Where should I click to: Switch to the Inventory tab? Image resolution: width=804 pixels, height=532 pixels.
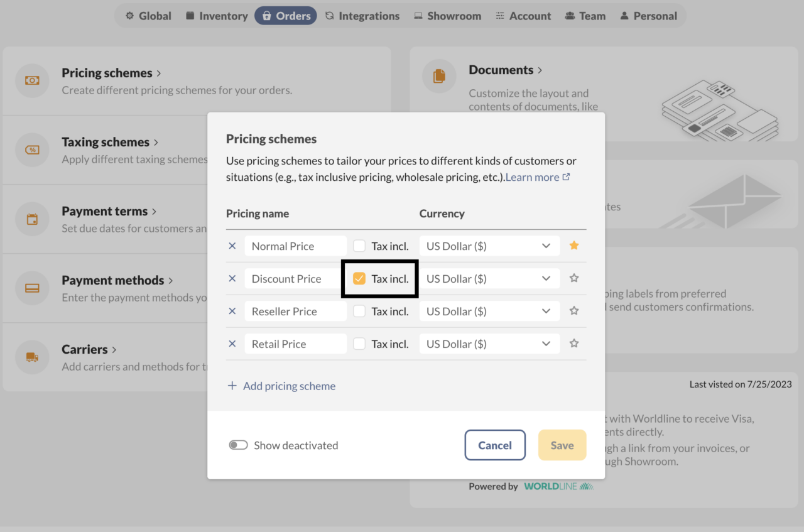click(x=217, y=16)
